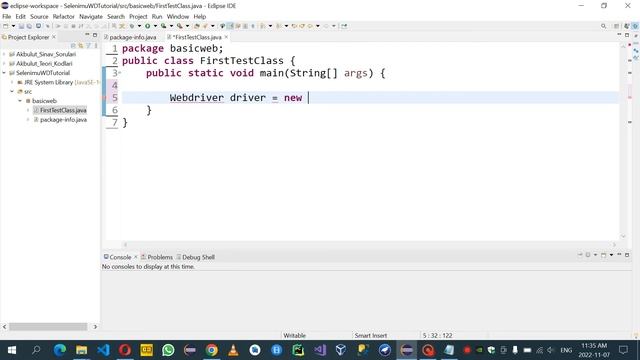The height and width of the screenshot is (360, 640).
Task: Open the Refactor menu
Action: pyautogui.click(x=64, y=16)
